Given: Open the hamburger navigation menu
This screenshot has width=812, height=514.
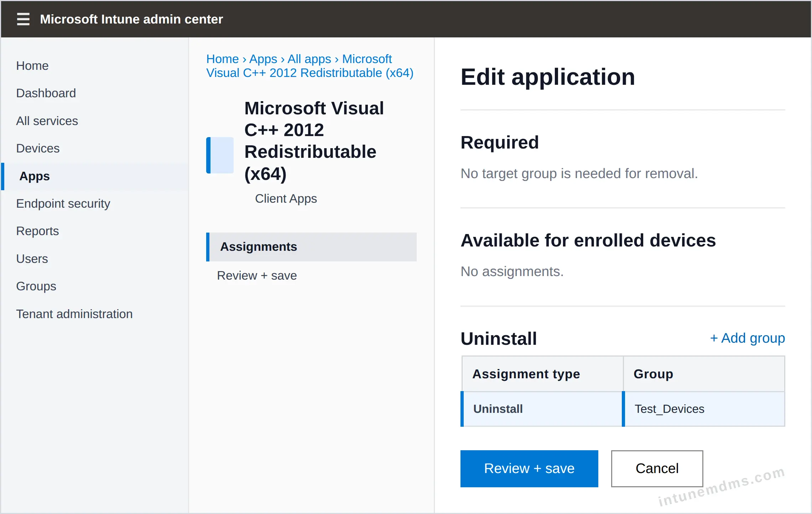Looking at the screenshot, I should [23, 19].
